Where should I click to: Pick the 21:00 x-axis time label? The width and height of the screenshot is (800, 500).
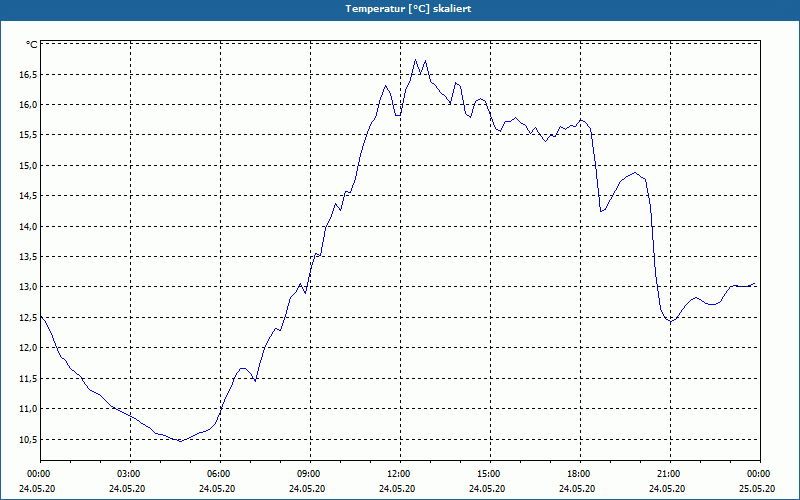(670, 474)
